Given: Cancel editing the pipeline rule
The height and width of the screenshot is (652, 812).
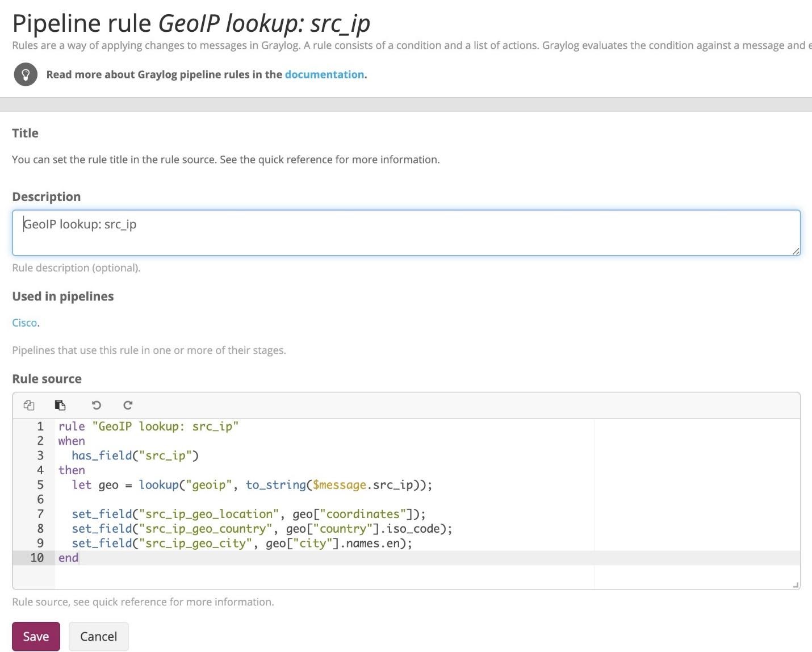Looking at the screenshot, I should tap(98, 636).
